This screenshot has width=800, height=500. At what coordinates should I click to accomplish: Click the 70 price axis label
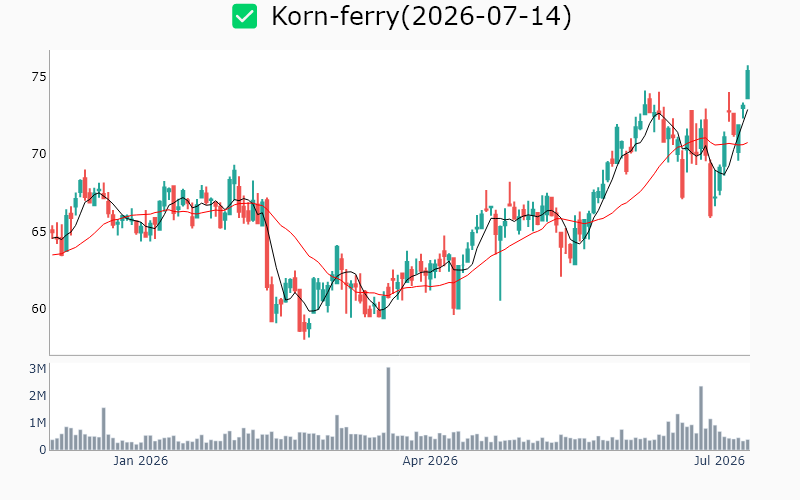tap(39, 154)
